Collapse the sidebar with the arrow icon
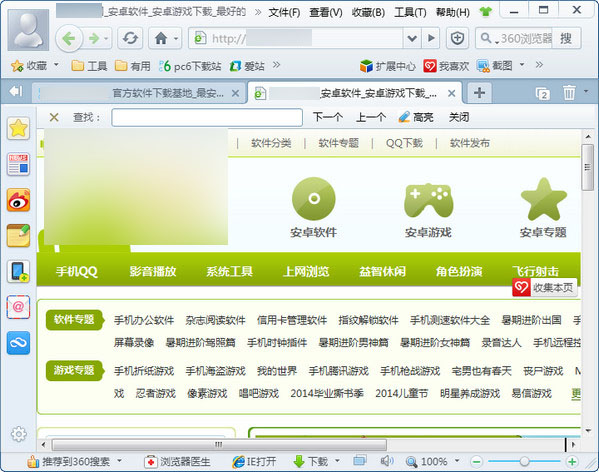 (x=16, y=92)
